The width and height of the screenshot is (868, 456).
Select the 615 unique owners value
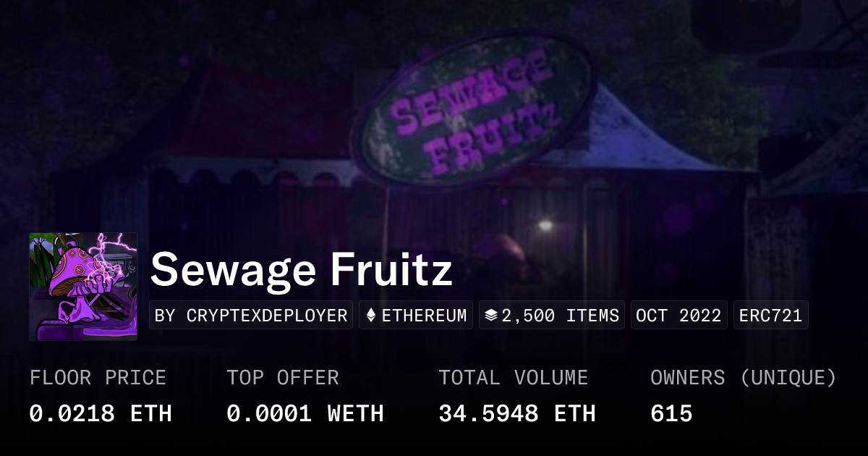(x=671, y=413)
